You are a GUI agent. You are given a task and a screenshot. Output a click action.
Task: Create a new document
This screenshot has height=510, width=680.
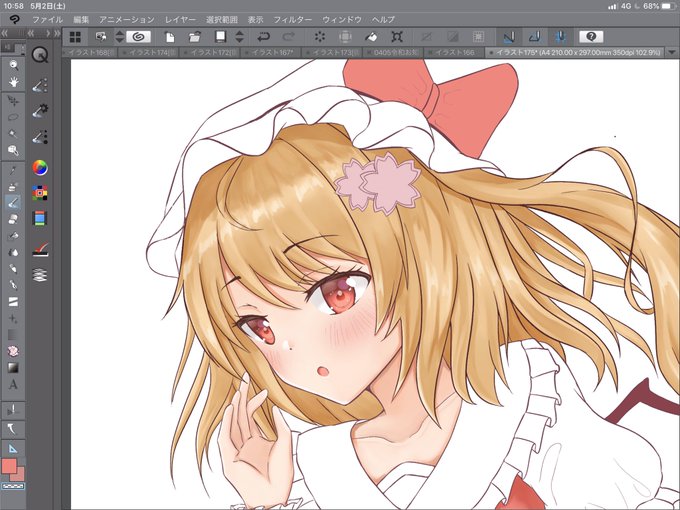click(x=170, y=37)
